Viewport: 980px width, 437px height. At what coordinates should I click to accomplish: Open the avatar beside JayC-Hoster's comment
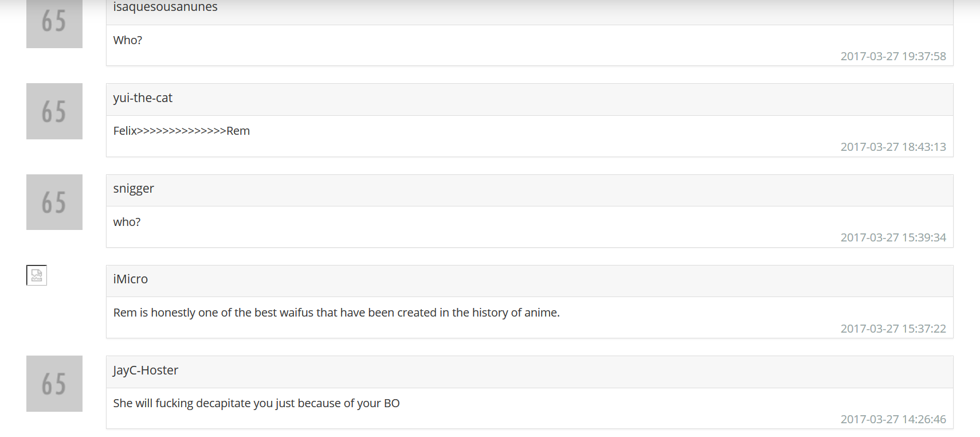[x=54, y=384]
